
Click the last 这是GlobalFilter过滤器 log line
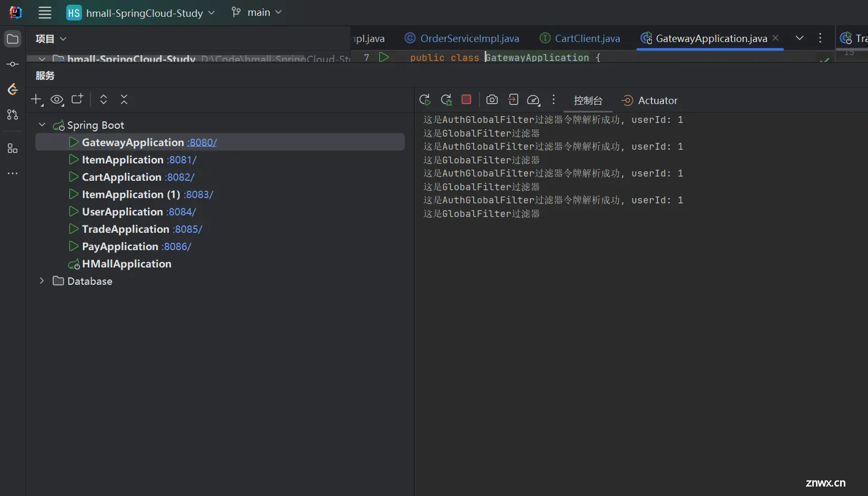click(x=482, y=214)
